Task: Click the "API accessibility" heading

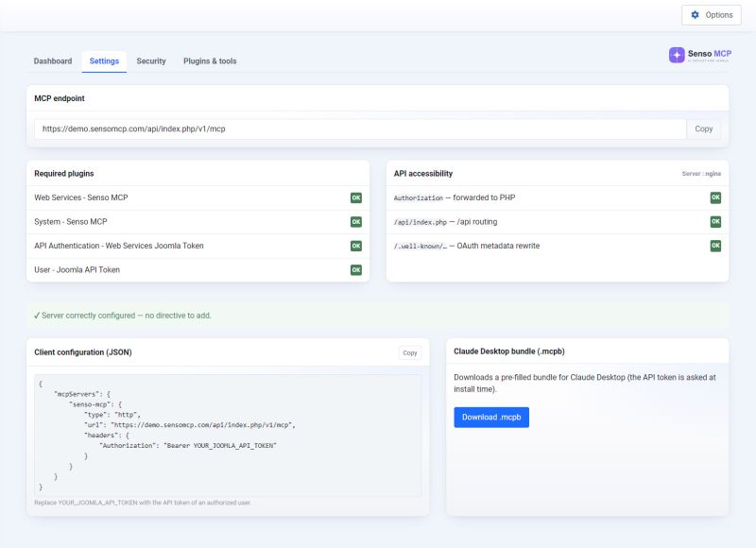Action: pyautogui.click(x=422, y=174)
